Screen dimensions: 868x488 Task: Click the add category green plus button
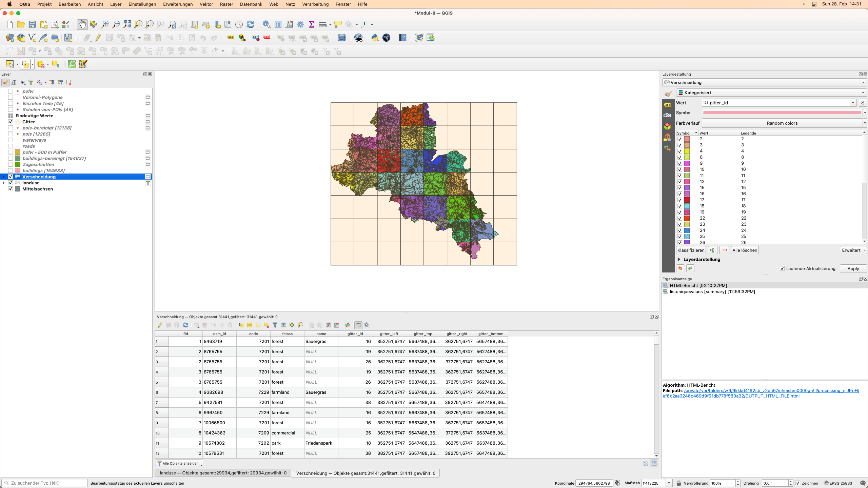[x=713, y=250]
